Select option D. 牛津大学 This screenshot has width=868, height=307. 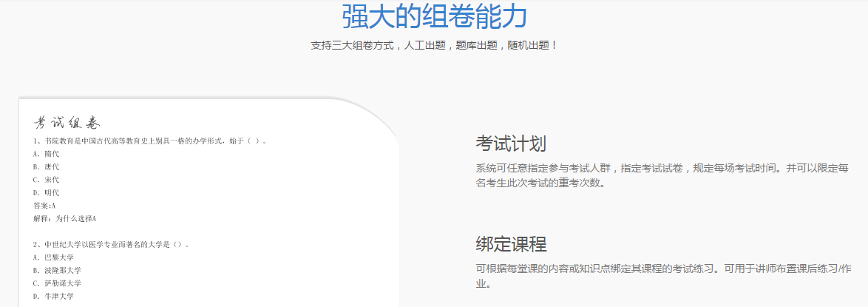pos(54,297)
